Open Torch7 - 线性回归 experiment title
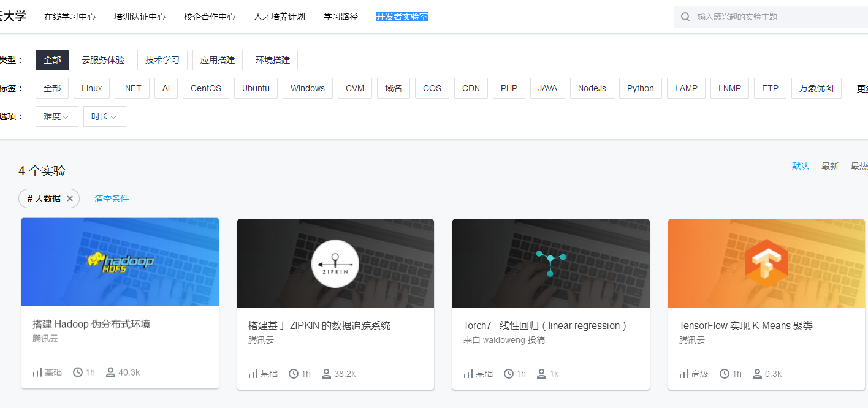This screenshot has height=408, width=868. (545, 326)
